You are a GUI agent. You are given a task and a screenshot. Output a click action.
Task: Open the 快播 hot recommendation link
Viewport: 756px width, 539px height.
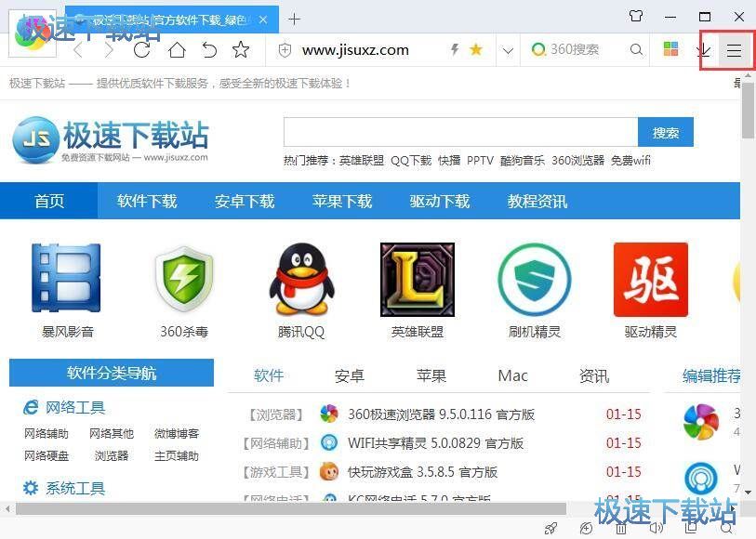click(x=449, y=161)
